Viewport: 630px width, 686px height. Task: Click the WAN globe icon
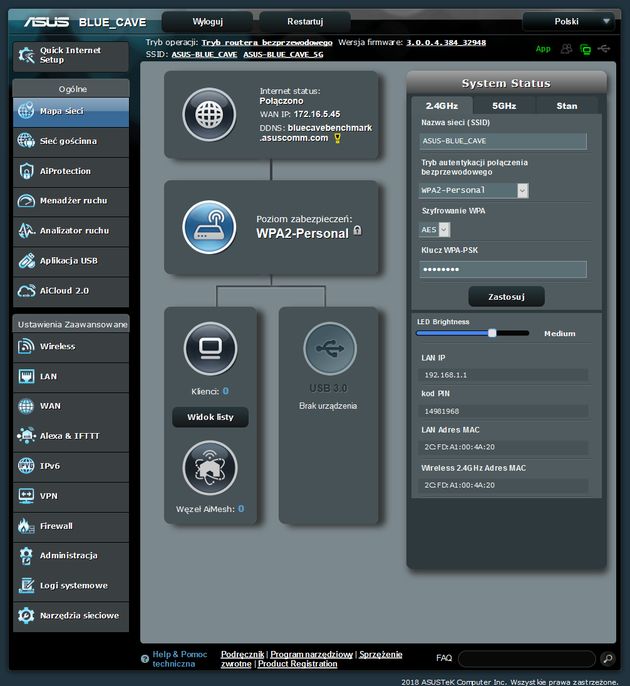pos(26,406)
